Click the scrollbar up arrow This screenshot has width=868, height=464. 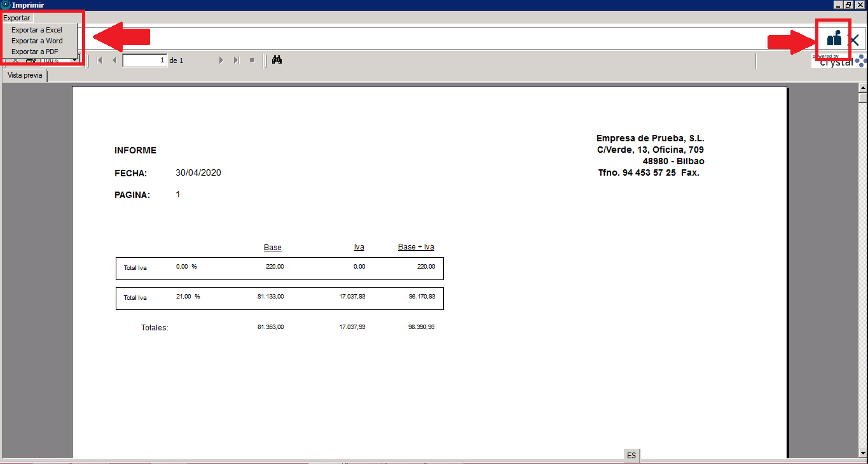[863, 88]
